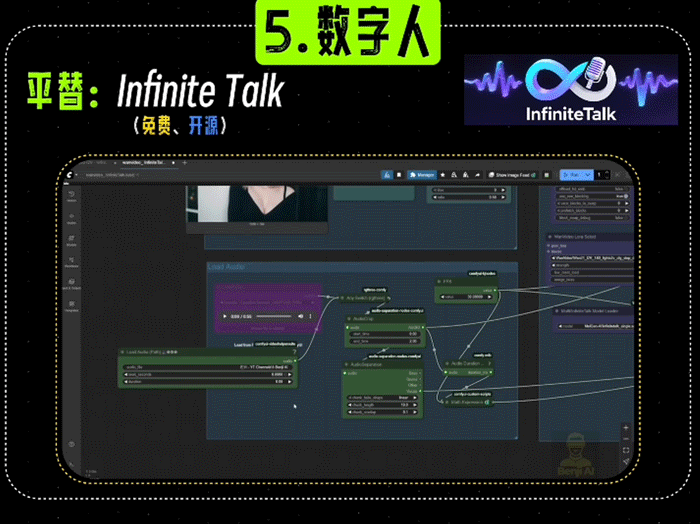Open the Manager button
This screenshot has width=700, height=524.
pos(422,175)
